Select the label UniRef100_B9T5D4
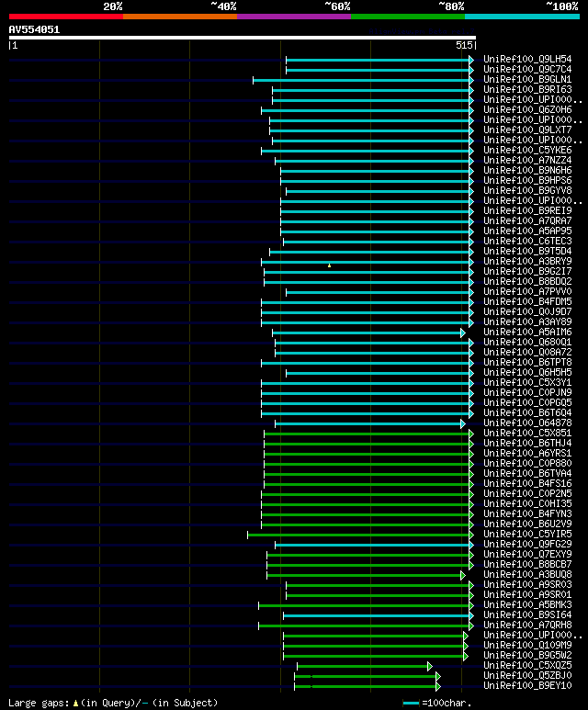The height and width of the screenshot is (710, 588). tap(527, 252)
